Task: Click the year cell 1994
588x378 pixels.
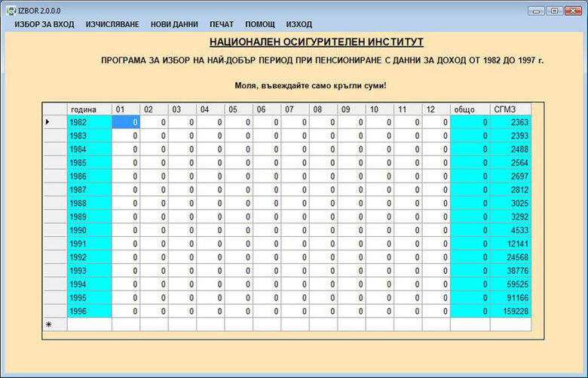Action: tap(90, 284)
